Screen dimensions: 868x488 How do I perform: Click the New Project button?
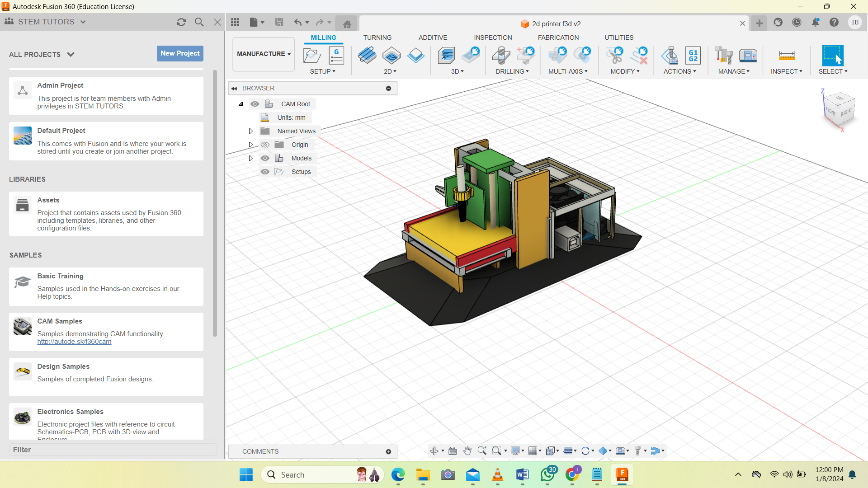[179, 53]
